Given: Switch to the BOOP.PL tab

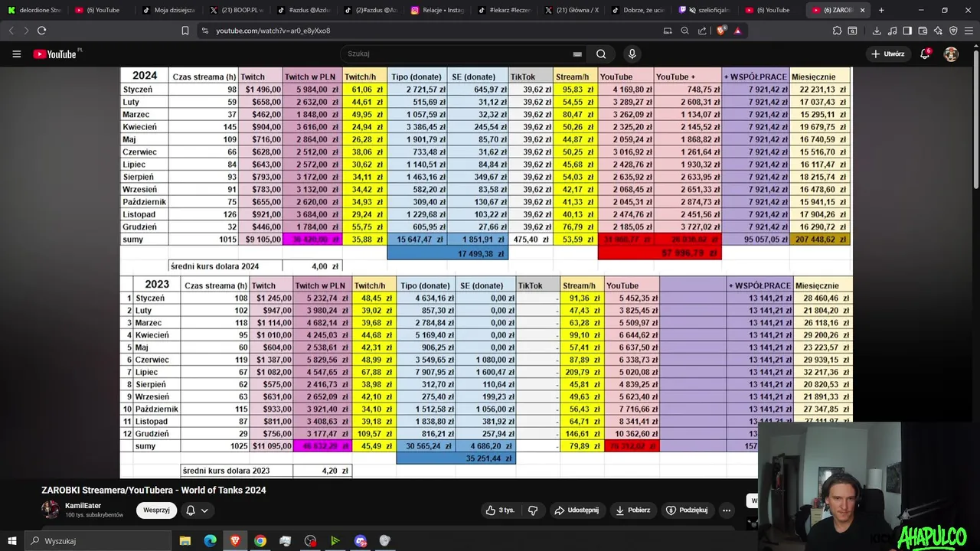Looking at the screenshot, I should [x=236, y=10].
